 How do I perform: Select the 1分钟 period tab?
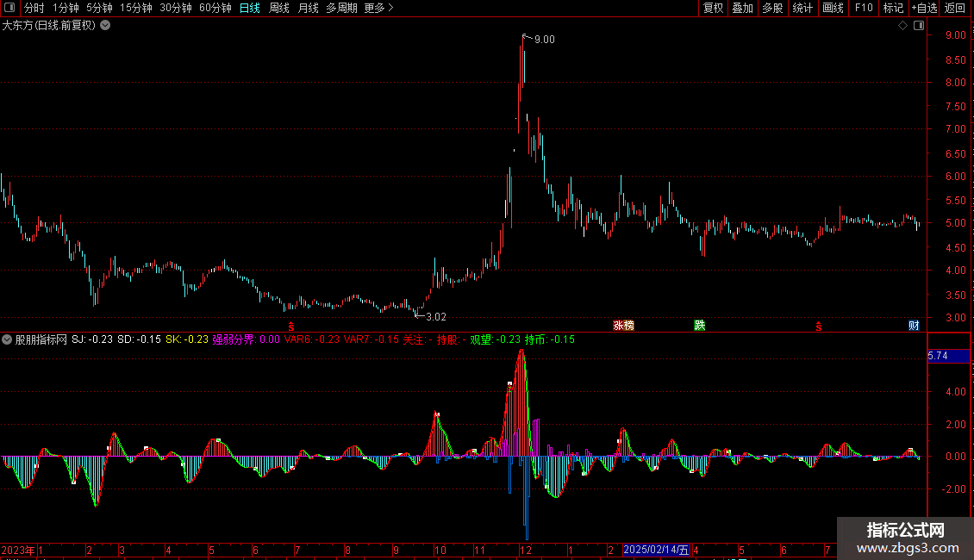coord(66,8)
